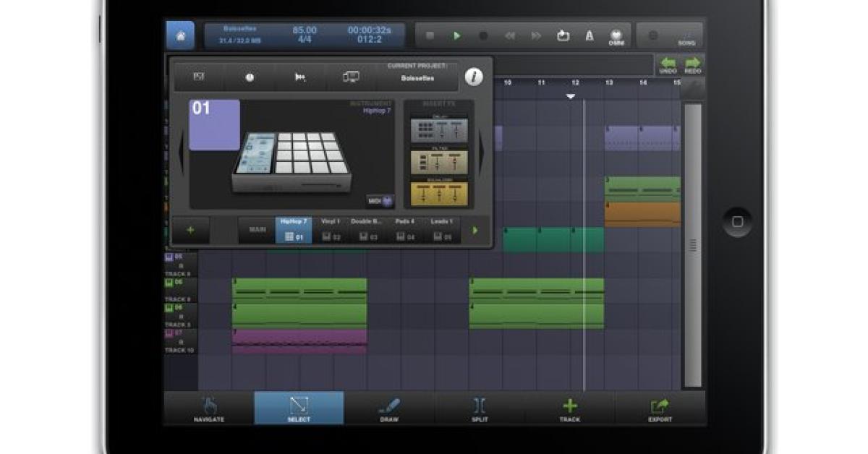
Task: Enable the metronome A icon
Action: [590, 35]
